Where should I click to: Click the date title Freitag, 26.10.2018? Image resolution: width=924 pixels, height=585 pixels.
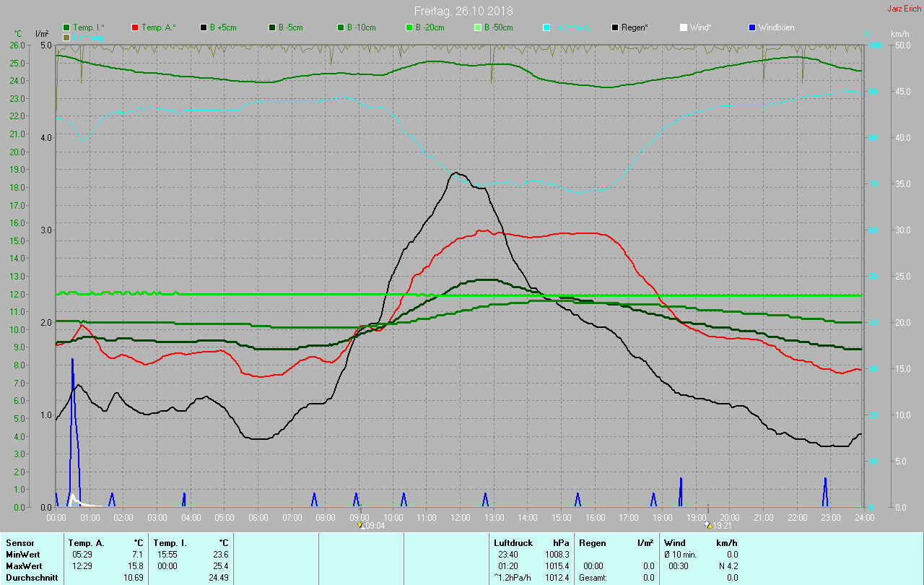tap(461, 11)
